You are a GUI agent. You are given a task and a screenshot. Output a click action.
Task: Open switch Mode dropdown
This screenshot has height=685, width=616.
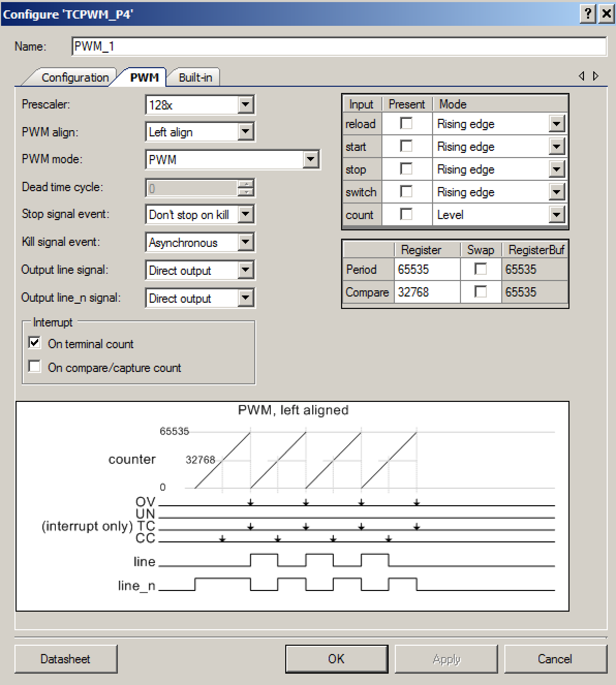pyautogui.click(x=557, y=192)
